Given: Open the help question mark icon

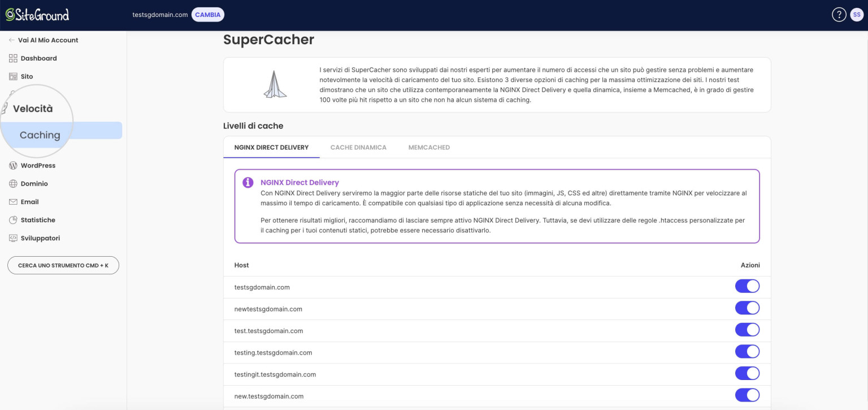Looking at the screenshot, I should click(839, 15).
